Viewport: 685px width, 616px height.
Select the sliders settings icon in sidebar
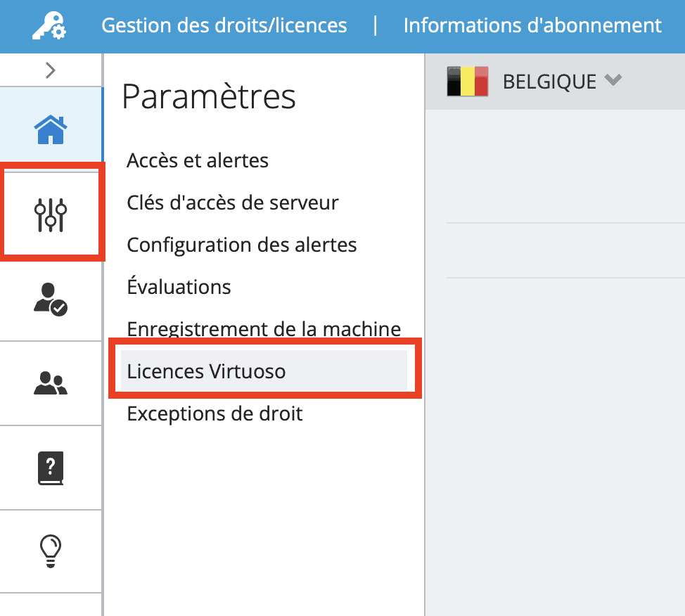pos(51,215)
